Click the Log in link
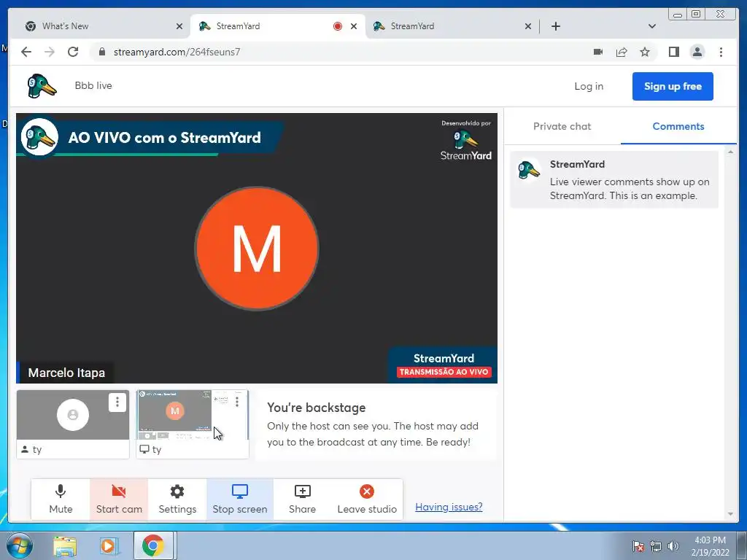Image resolution: width=747 pixels, height=560 pixels. coord(589,86)
